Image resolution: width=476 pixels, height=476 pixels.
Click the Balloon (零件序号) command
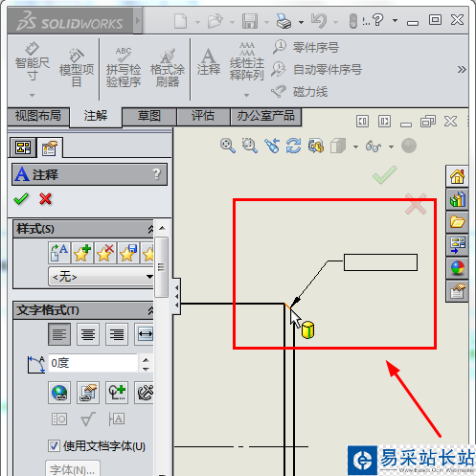click(306, 47)
